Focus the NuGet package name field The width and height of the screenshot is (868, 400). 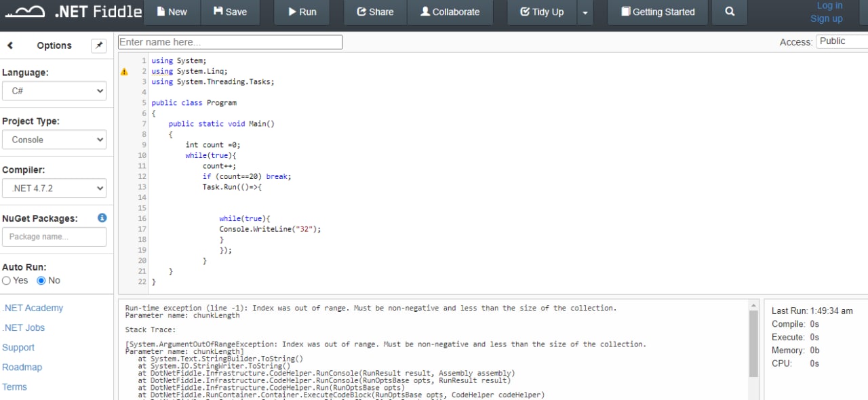click(x=54, y=237)
